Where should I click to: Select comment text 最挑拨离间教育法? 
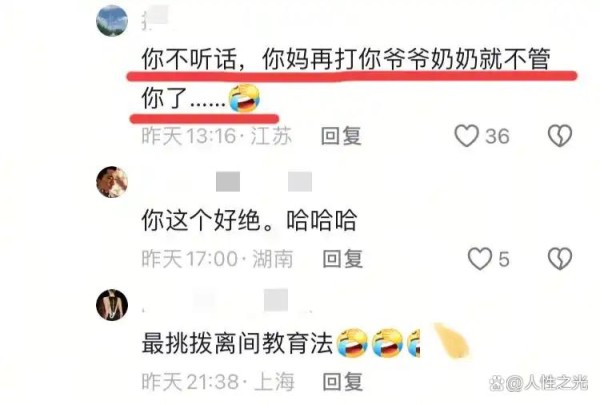pos(237,343)
